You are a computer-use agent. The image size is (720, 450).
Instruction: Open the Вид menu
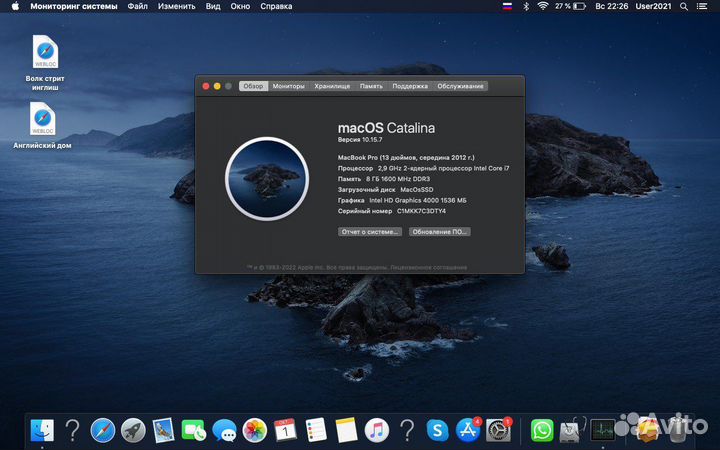pyautogui.click(x=213, y=6)
